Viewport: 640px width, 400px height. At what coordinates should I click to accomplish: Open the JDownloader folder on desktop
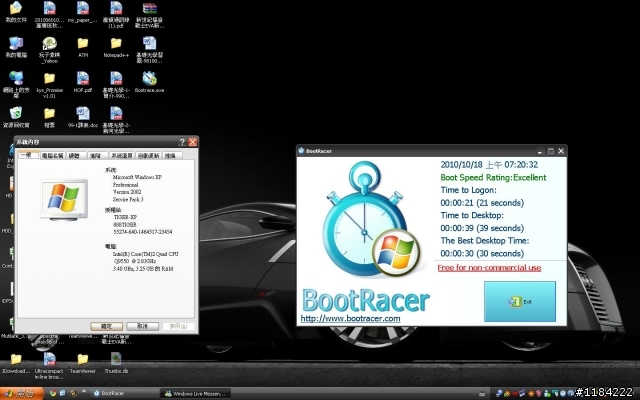(16, 363)
